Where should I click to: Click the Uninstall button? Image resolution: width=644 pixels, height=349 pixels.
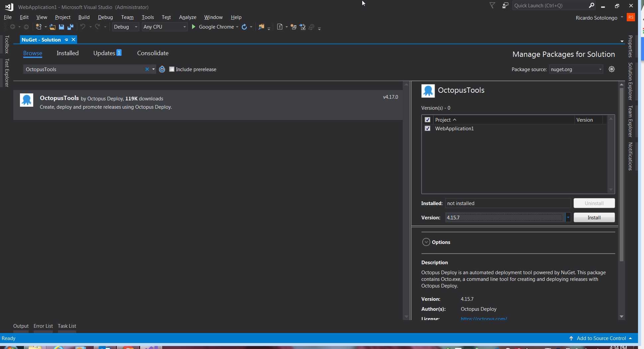(x=594, y=203)
